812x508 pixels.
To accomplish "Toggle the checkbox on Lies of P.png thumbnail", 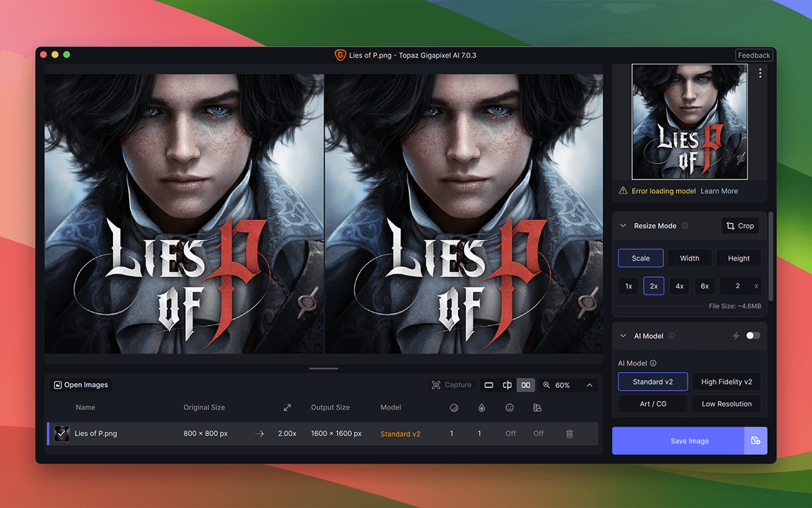I will pos(62,433).
